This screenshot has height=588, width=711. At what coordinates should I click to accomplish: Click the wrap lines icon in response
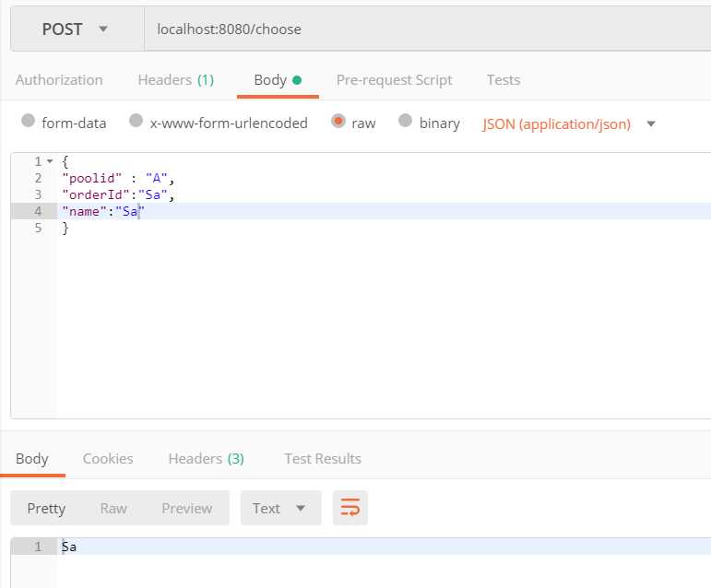pos(350,508)
